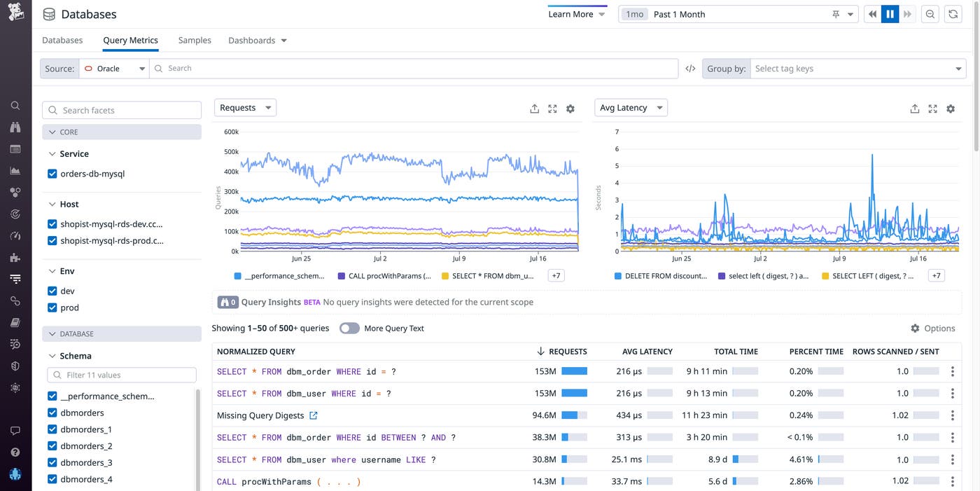The width and height of the screenshot is (980, 491).
Task: Open the help question mark icon at bottom
Action: [15, 451]
